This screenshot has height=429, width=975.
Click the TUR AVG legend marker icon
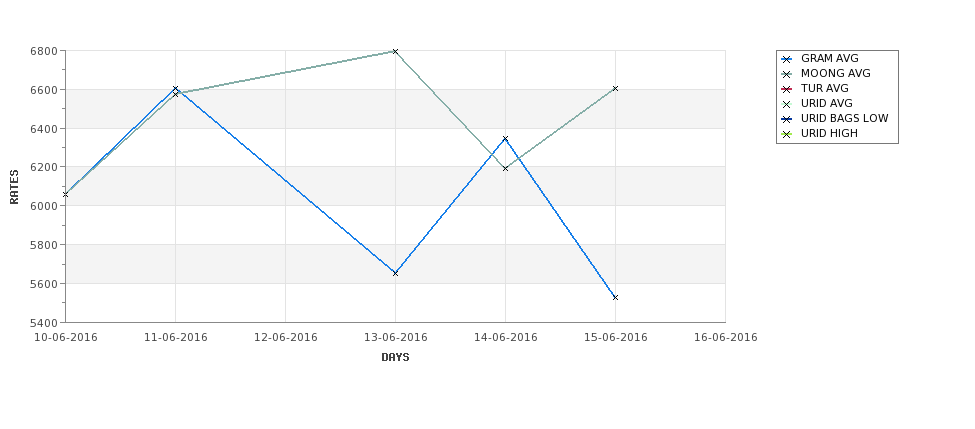coord(787,89)
